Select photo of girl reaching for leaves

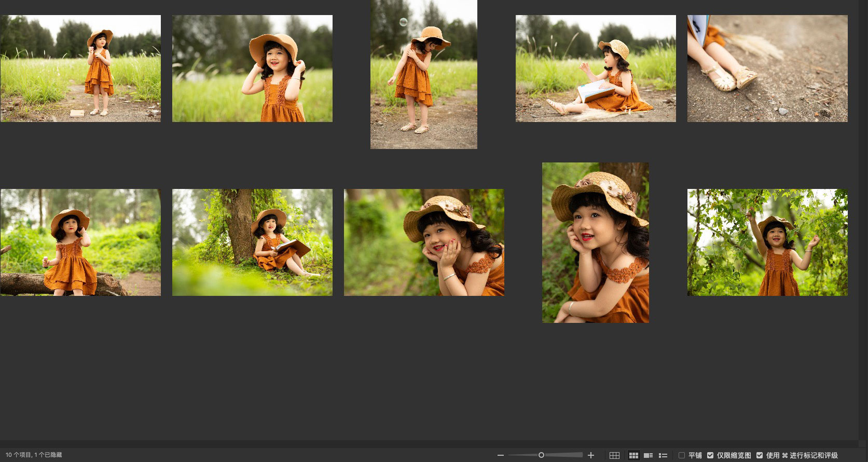coord(767,242)
